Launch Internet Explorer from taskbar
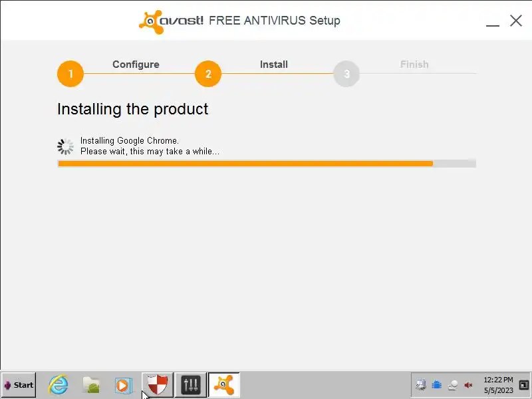The height and width of the screenshot is (399, 532). (x=59, y=385)
